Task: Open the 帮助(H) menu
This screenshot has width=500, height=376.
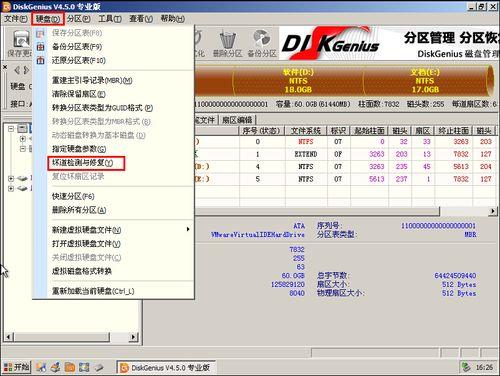Action: [x=172, y=19]
